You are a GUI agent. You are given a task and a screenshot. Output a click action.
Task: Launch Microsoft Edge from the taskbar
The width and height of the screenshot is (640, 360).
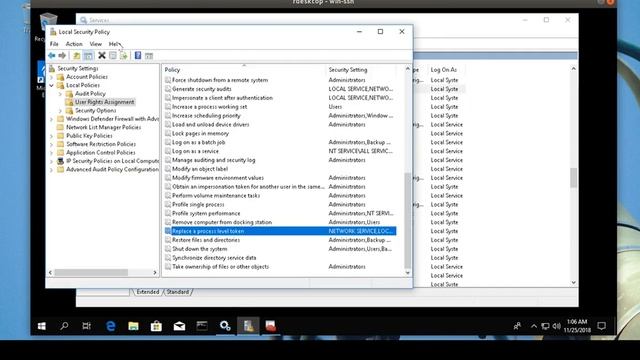(x=111, y=326)
